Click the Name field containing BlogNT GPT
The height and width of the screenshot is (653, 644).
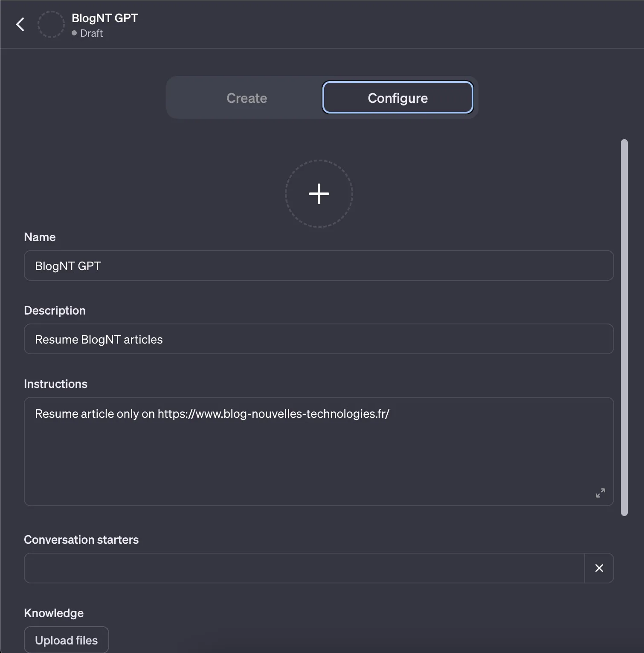tap(319, 265)
